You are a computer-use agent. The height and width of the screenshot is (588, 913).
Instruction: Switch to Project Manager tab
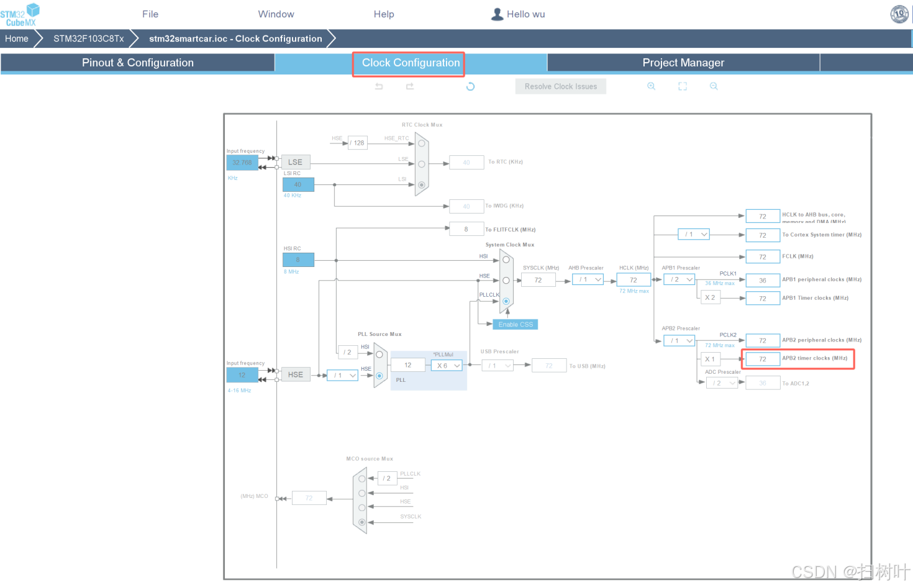(x=683, y=63)
